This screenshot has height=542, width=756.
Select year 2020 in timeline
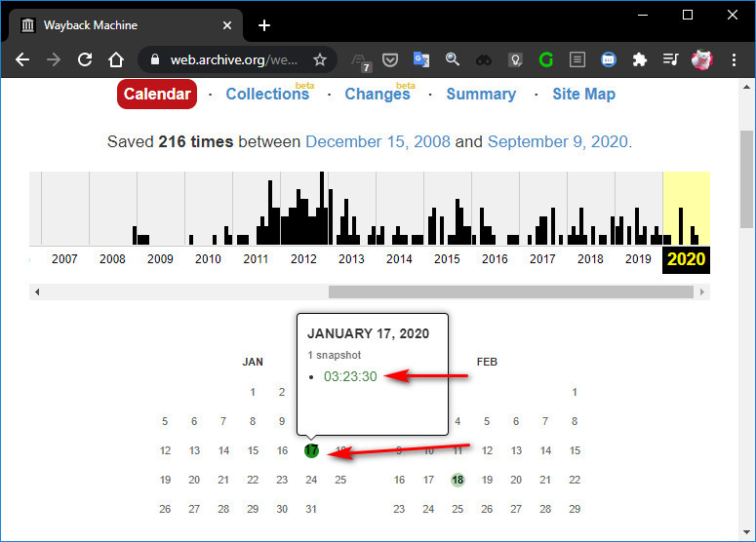click(x=686, y=259)
